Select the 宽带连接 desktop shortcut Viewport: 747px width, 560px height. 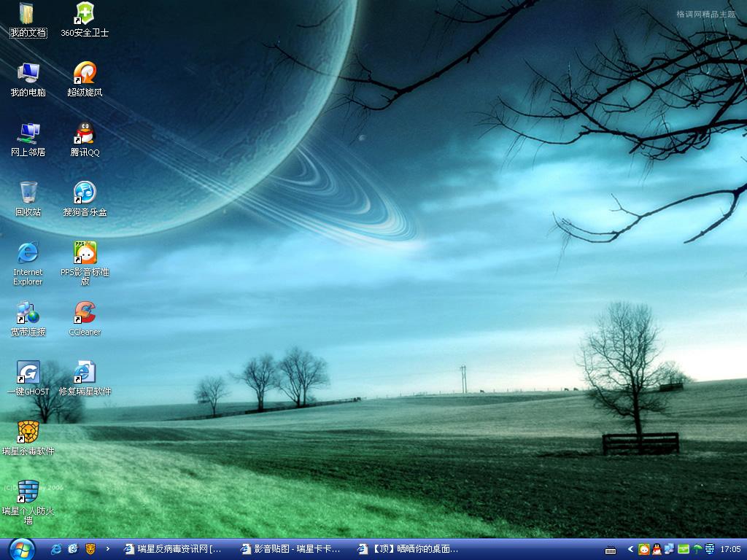pos(28,312)
